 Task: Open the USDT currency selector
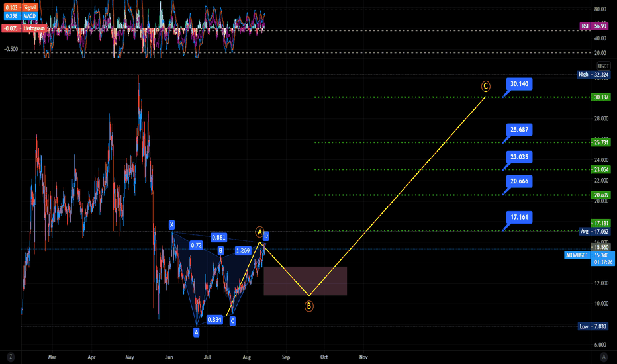coord(603,66)
